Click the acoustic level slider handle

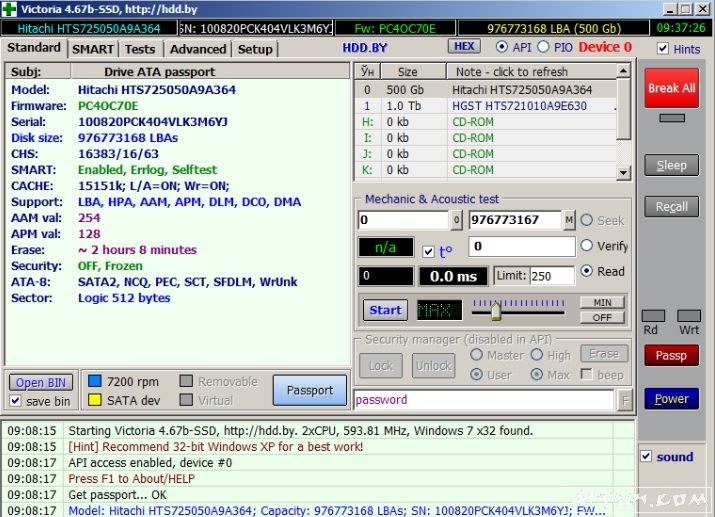[x=494, y=310]
